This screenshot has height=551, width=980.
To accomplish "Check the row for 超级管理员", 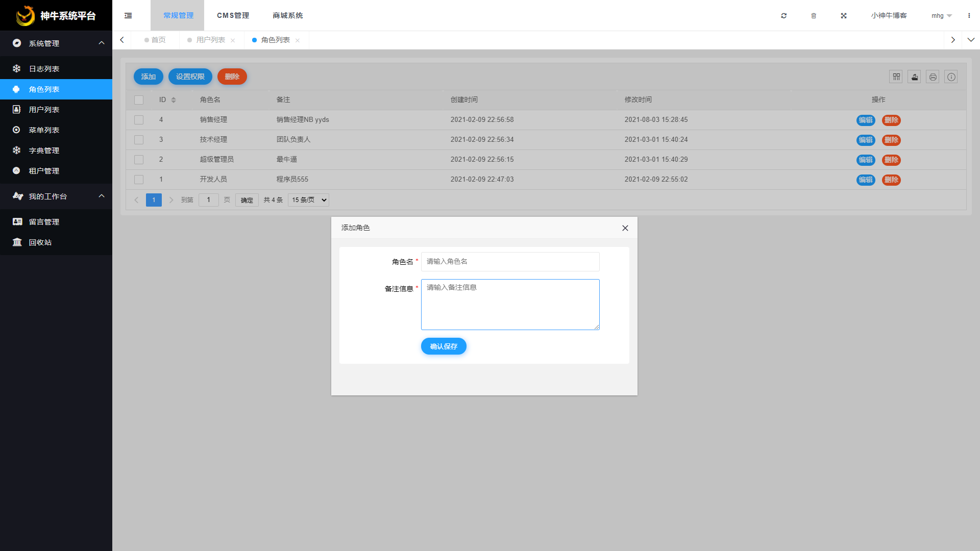I will (x=138, y=159).
